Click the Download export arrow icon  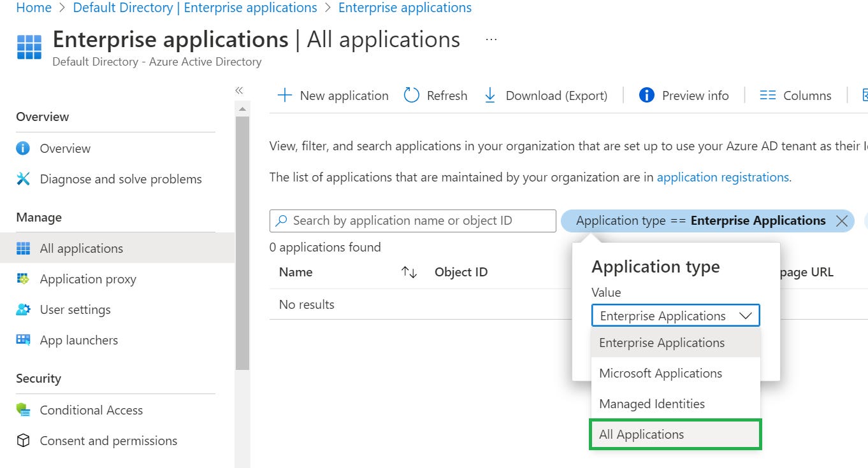coord(490,96)
